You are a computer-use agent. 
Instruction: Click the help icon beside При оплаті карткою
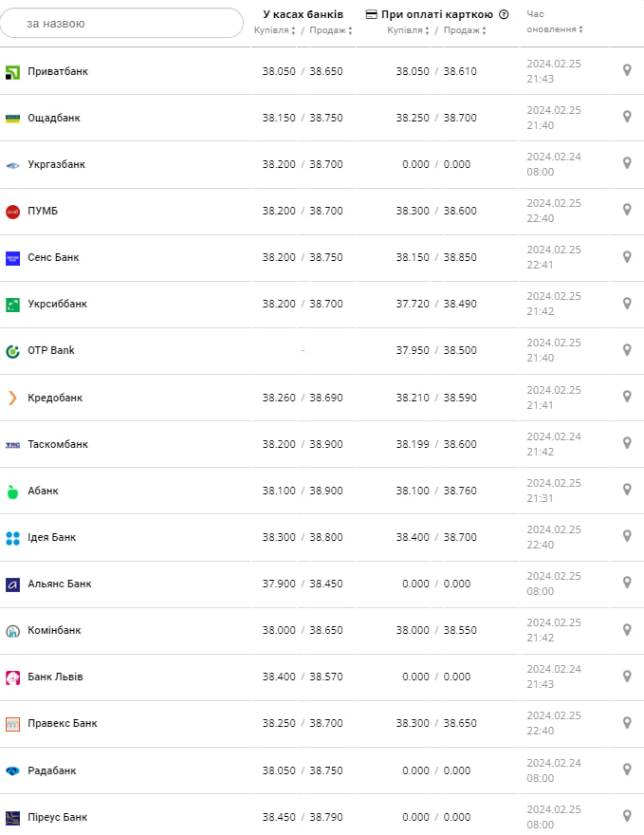click(x=504, y=14)
